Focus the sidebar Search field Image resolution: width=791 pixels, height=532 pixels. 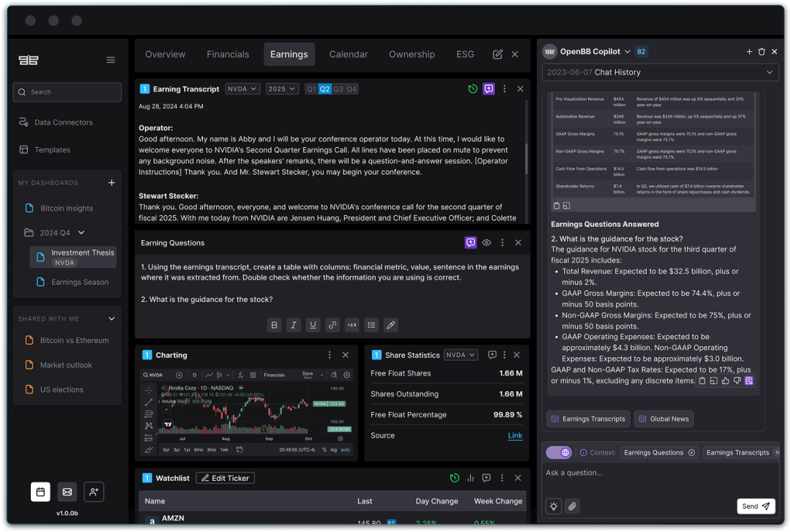[x=67, y=91]
